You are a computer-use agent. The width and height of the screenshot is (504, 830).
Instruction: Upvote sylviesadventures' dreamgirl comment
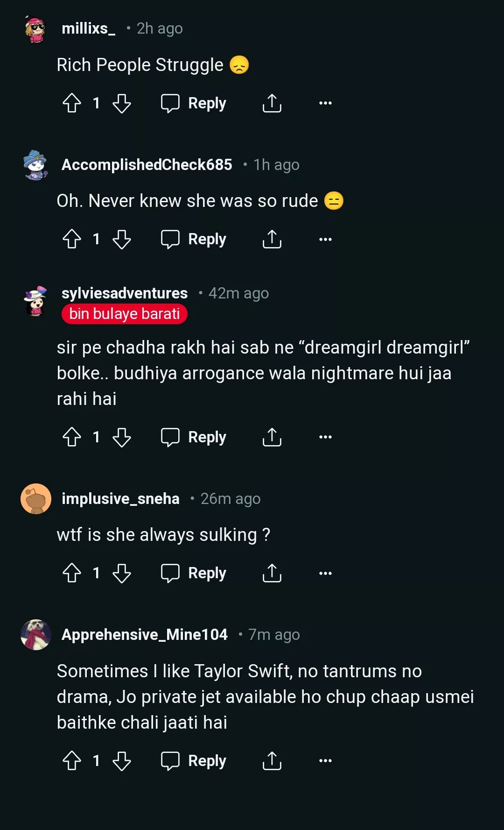click(72, 437)
